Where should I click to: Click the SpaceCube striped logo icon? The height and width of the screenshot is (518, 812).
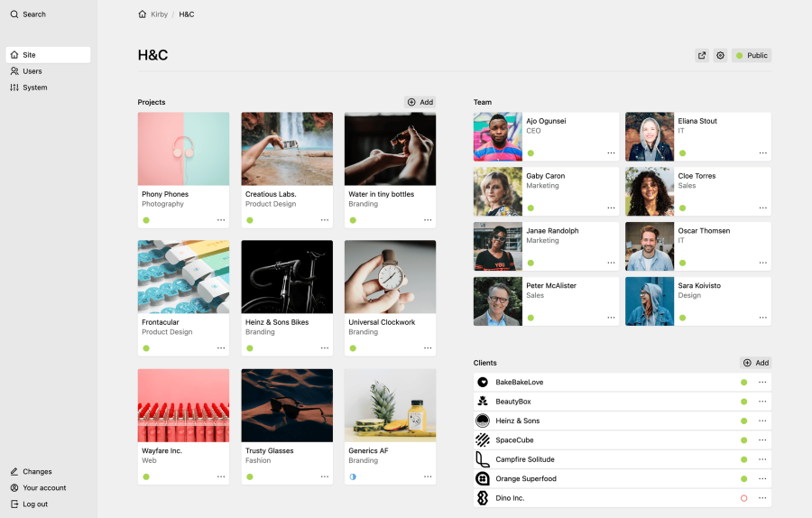click(483, 440)
